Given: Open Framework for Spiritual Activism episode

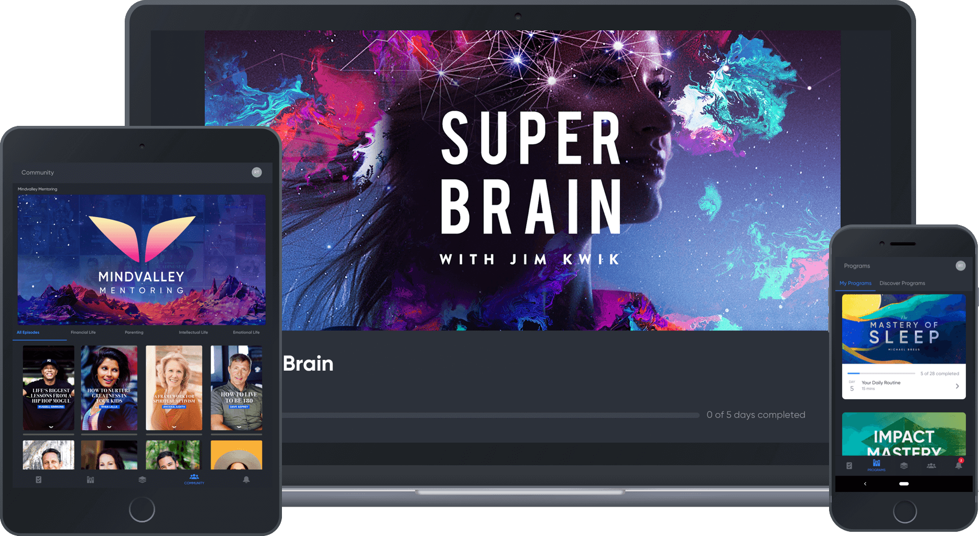Looking at the screenshot, I should [174, 388].
